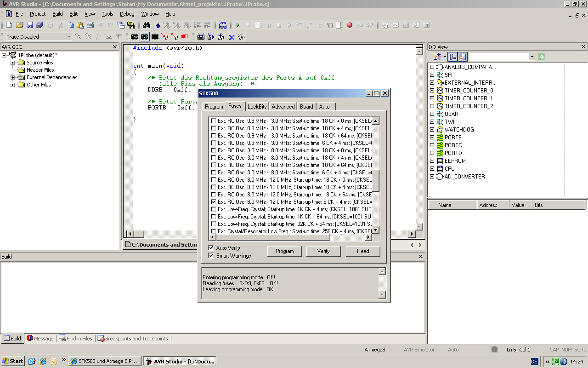Expand the WATCHDOG node in I/O View

(x=432, y=130)
